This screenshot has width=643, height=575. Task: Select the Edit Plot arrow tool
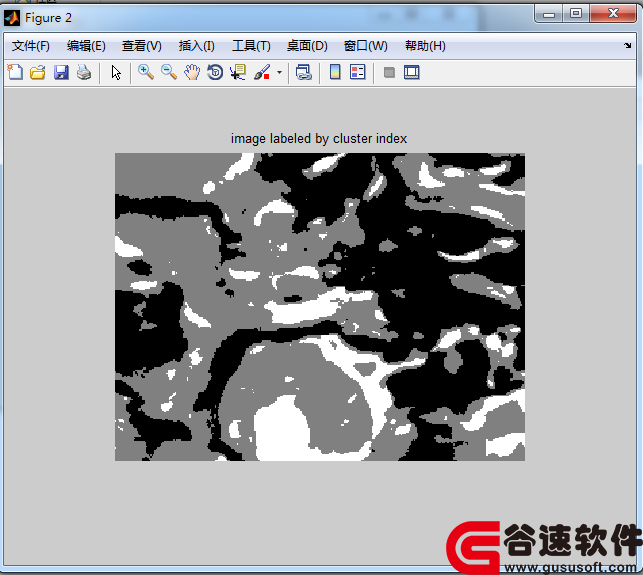116,73
